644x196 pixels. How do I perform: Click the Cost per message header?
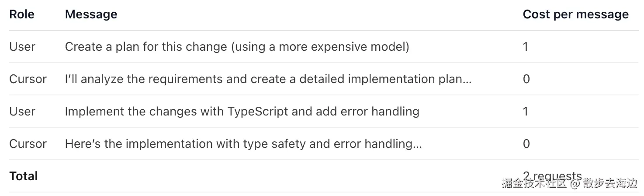[575, 14]
